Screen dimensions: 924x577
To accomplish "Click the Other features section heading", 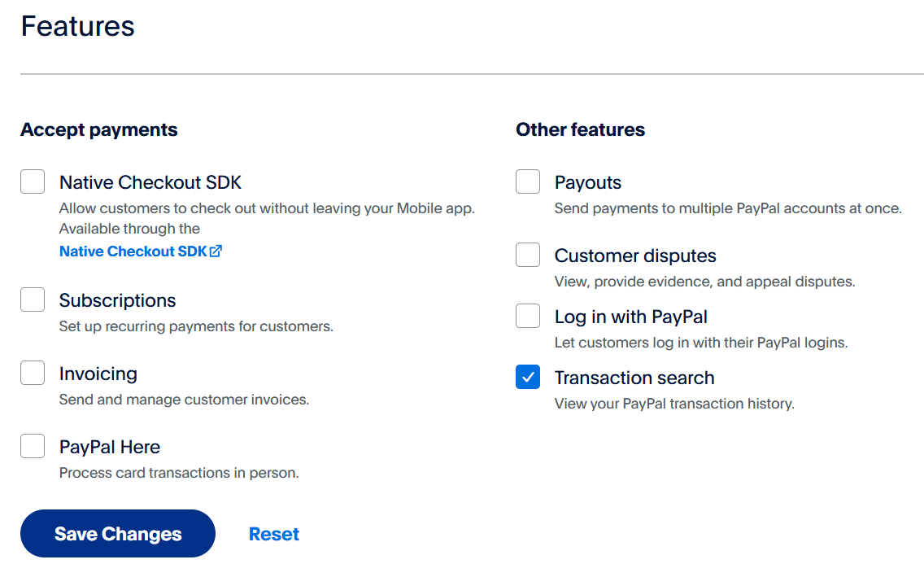I will (581, 129).
